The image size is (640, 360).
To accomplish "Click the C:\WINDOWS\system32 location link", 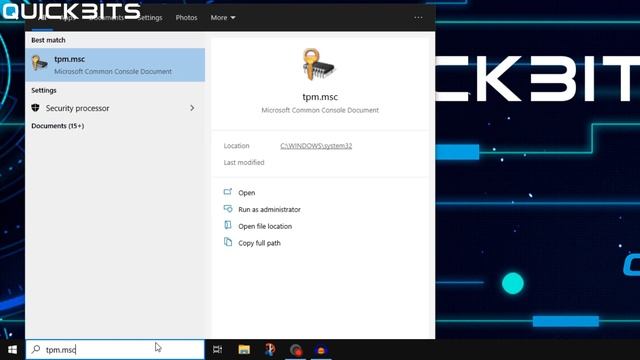I will coord(316,146).
